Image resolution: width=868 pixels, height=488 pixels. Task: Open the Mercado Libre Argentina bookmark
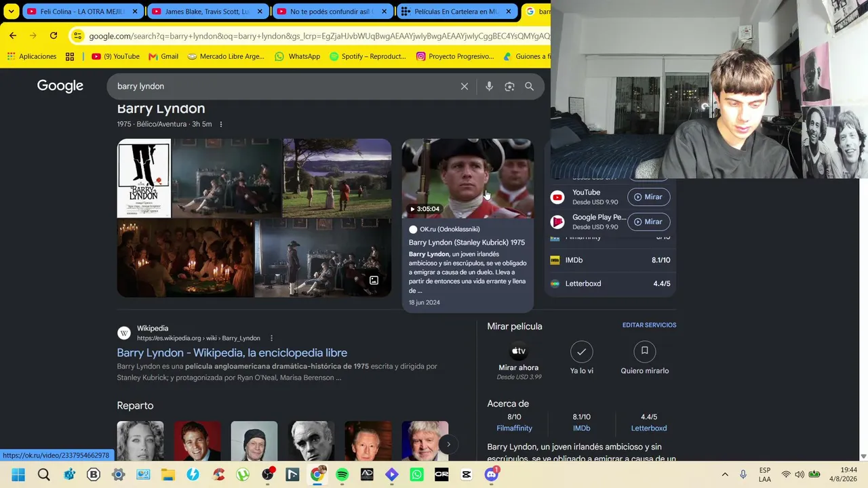[x=226, y=56]
